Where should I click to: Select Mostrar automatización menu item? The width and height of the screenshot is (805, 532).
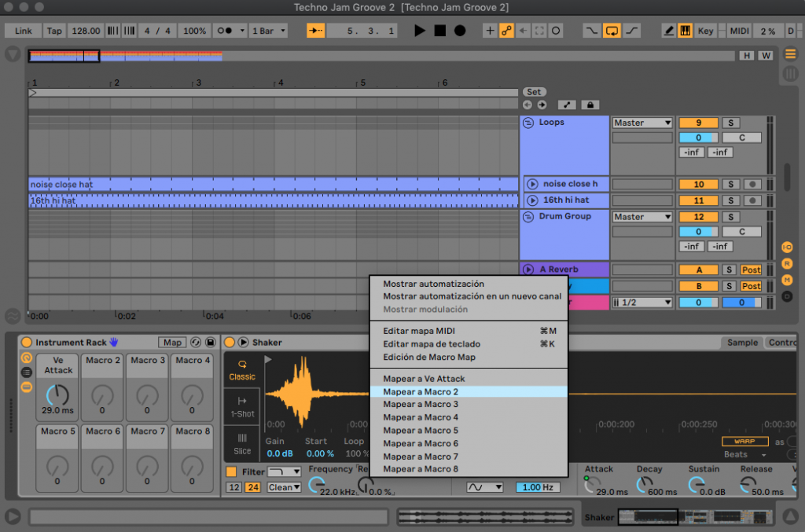[433, 284]
